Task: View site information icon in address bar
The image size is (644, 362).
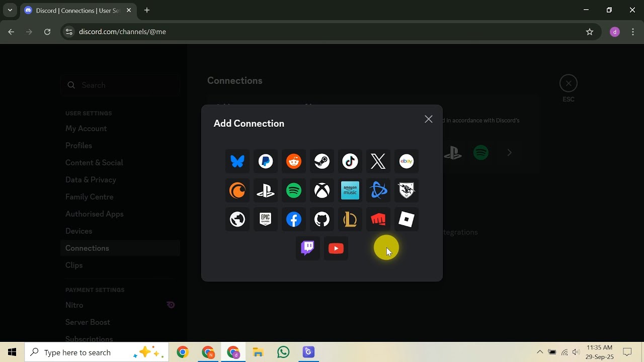Action: 69,32
